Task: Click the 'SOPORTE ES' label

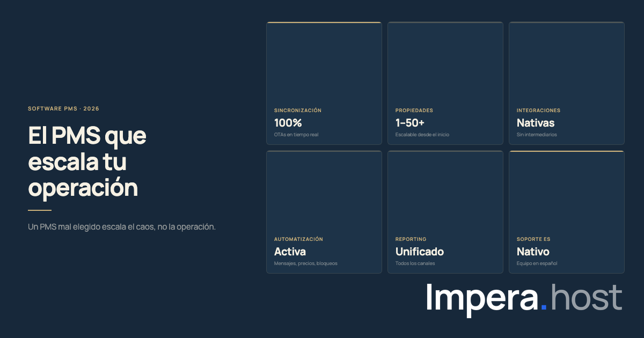Action: [x=533, y=239]
